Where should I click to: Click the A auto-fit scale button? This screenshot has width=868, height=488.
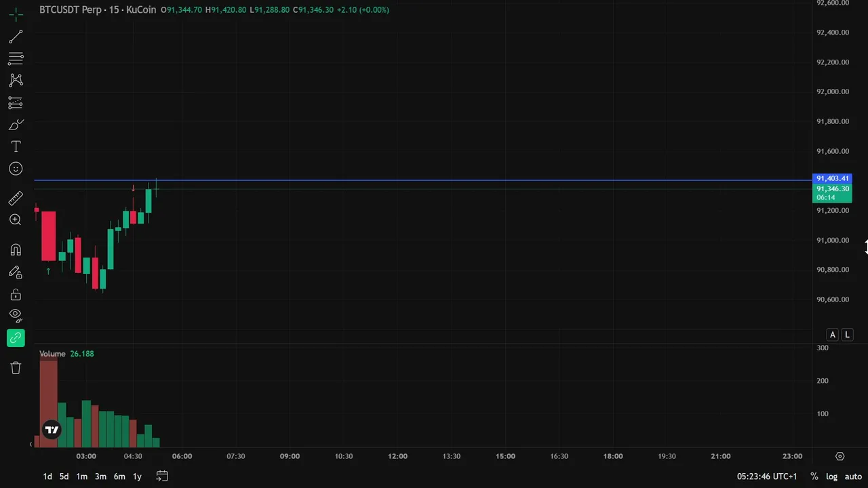(x=833, y=335)
